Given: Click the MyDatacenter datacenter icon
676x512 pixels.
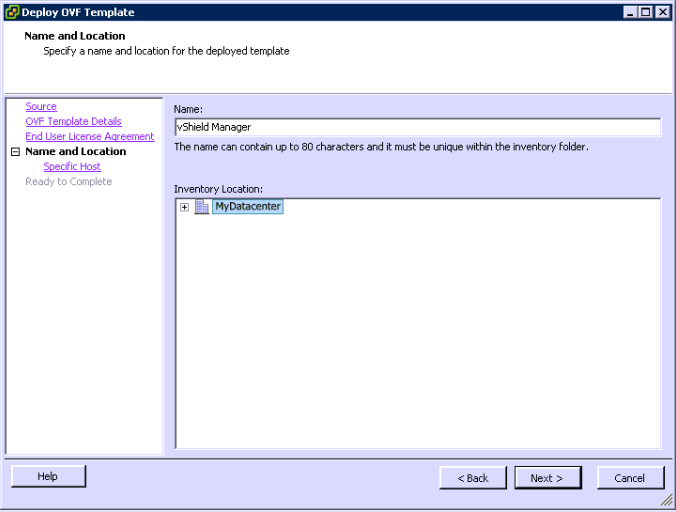Looking at the screenshot, I should 202,207.
